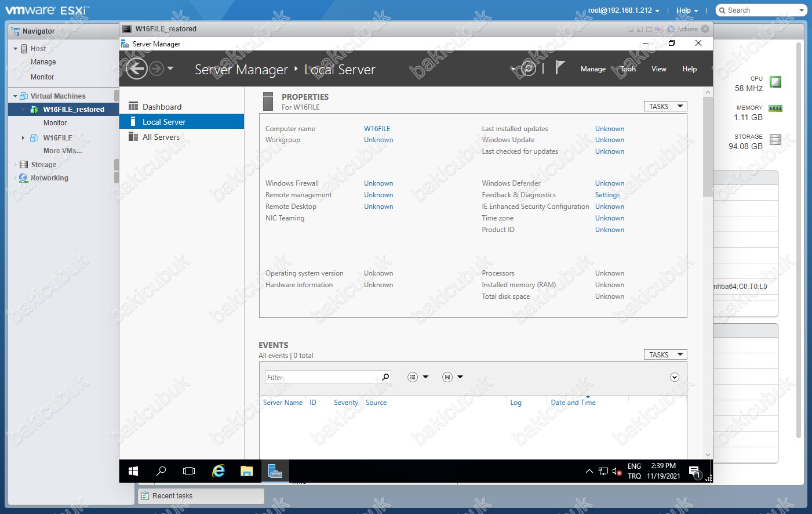Select Dashboard in Server Manager sidebar
The height and width of the screenshot is (514, 812).
[182, 107]
